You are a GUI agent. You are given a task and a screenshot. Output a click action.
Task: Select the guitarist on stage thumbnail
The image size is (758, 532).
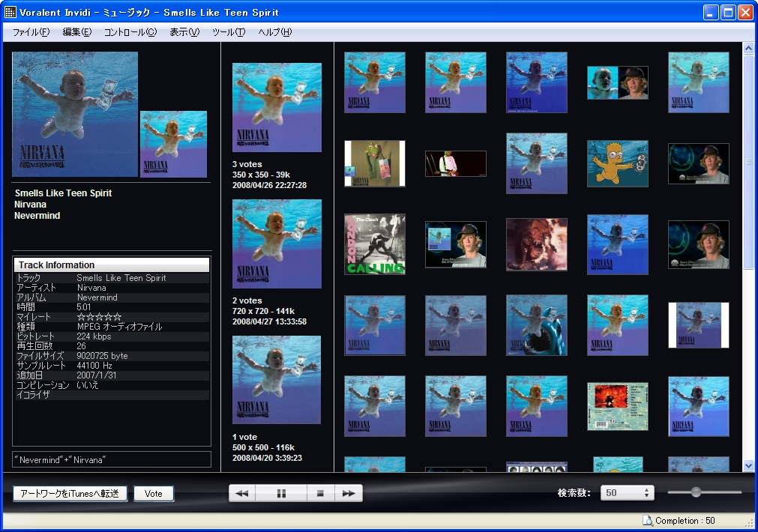(x=455, y=163)
